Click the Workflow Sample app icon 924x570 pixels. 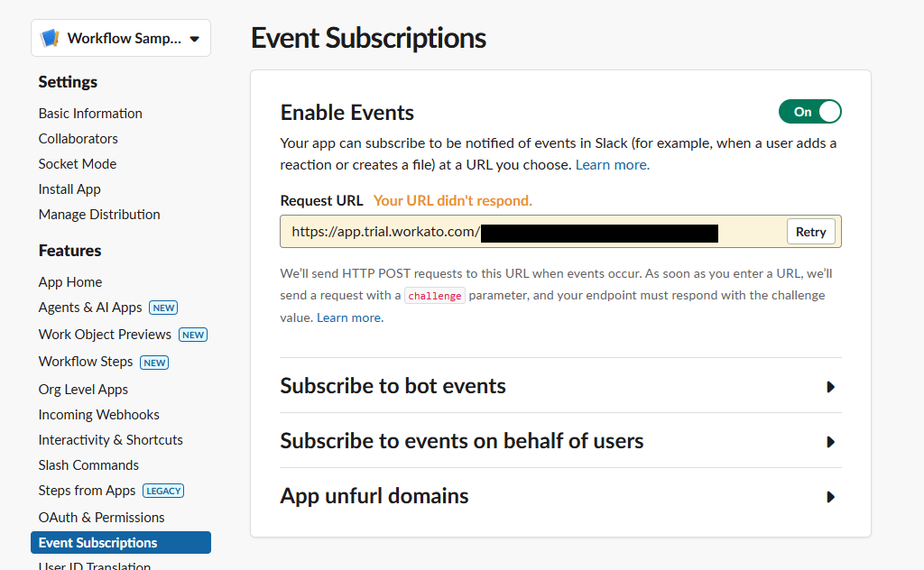point(51,39)
